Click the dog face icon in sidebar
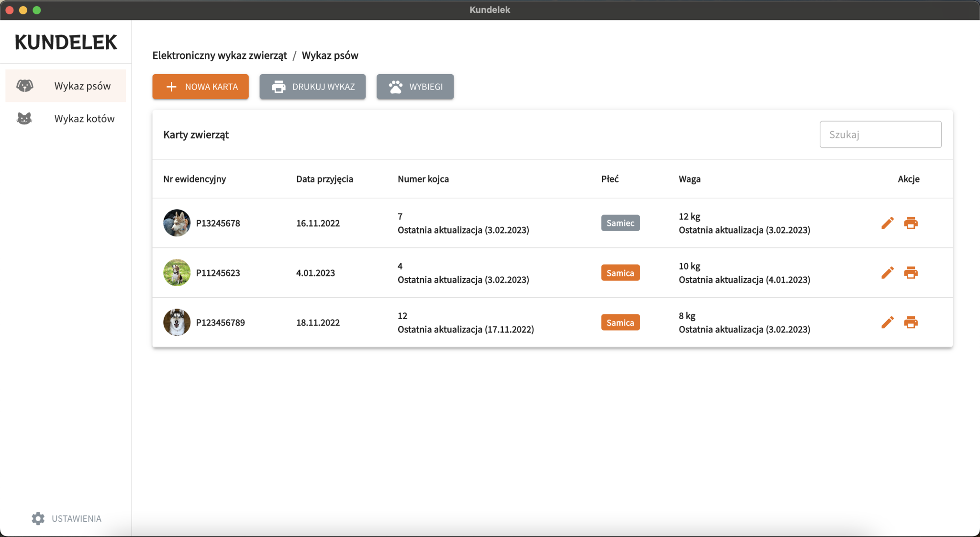This screenshot has width=980, height=537. tap(25, 86)
